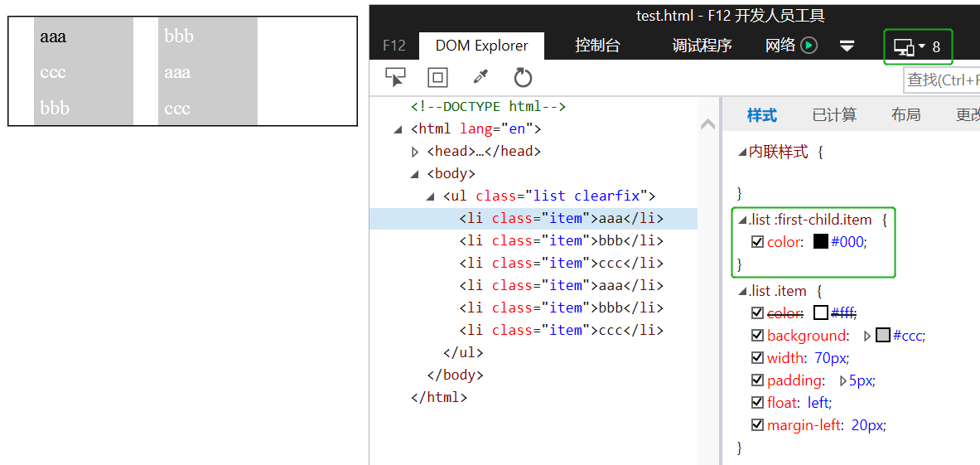Image resolution: width=980 pixels, height=465 pixels.
Task: Click the green network capture play icon
Action: click(809, 46)
